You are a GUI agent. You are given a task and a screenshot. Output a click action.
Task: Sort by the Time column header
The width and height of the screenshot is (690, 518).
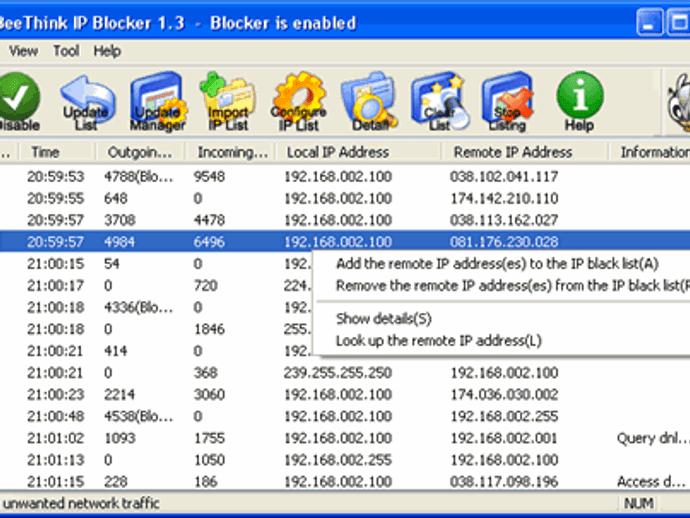[x=59, y=152]
